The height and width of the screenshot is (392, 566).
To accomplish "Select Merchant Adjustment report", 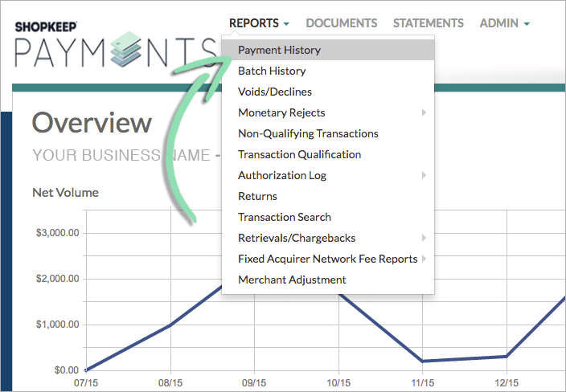I will [328, 280].
